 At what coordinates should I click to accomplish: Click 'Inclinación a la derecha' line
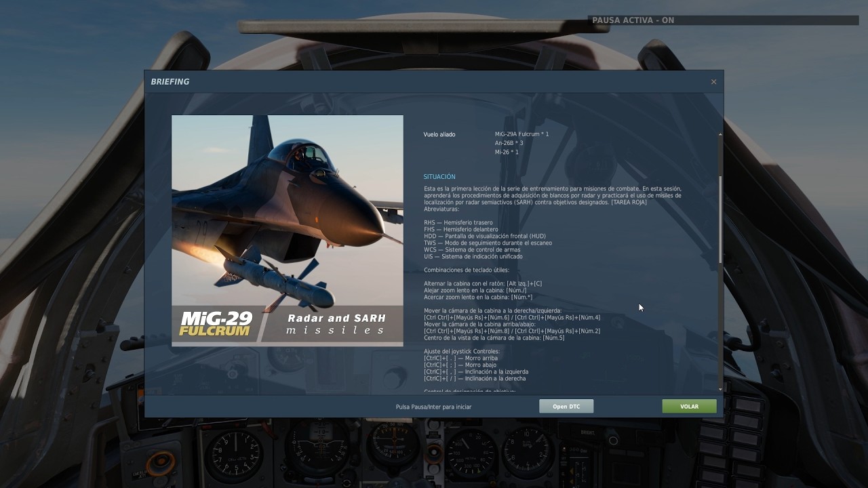[475, 378]
